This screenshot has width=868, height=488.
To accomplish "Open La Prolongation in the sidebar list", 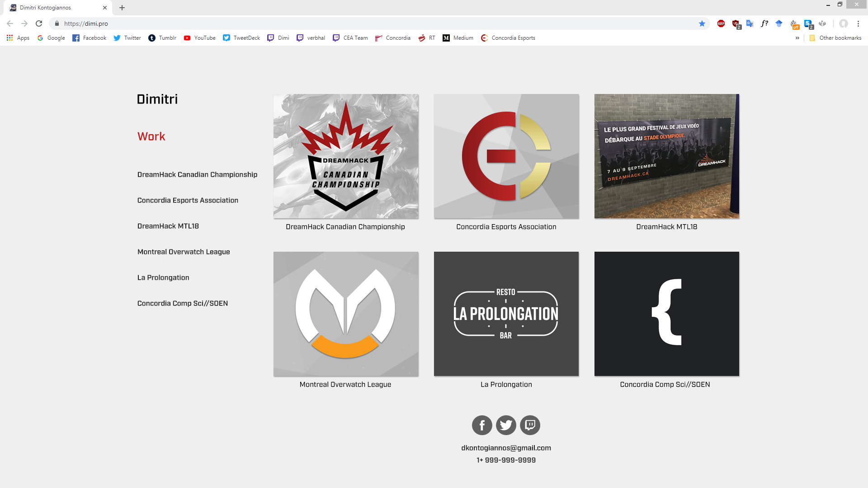I will (x=163, y=277).
